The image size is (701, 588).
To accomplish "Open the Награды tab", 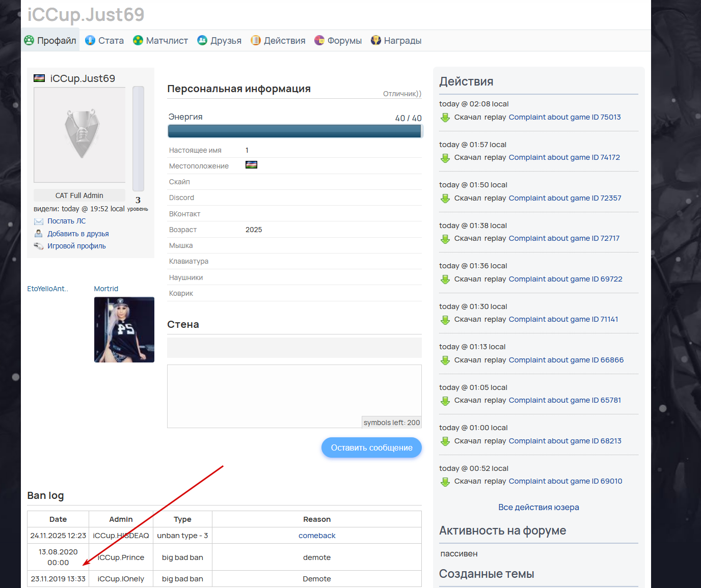I will tap(396, 41).
